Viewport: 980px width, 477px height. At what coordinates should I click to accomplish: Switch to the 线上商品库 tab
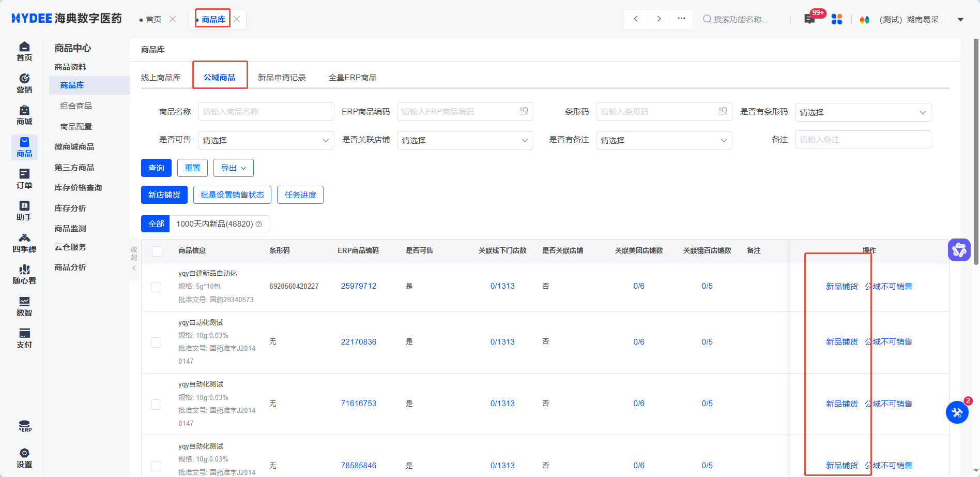point(161,77)
